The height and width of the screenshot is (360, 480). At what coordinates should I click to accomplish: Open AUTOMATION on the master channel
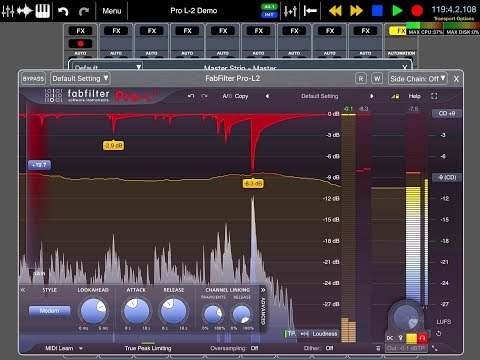401,53
